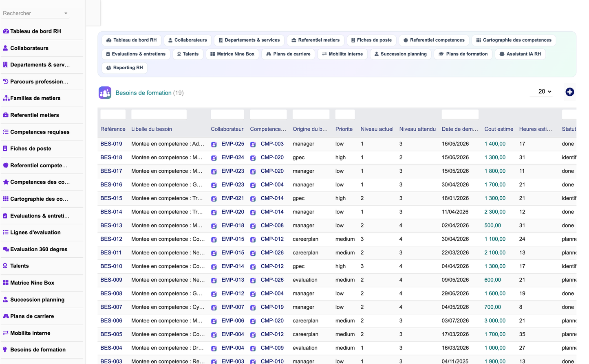The height and width of the screenshot is (364, 589).
Task: Click date 09/05/2026 in row BES-009
Action: 455,280
